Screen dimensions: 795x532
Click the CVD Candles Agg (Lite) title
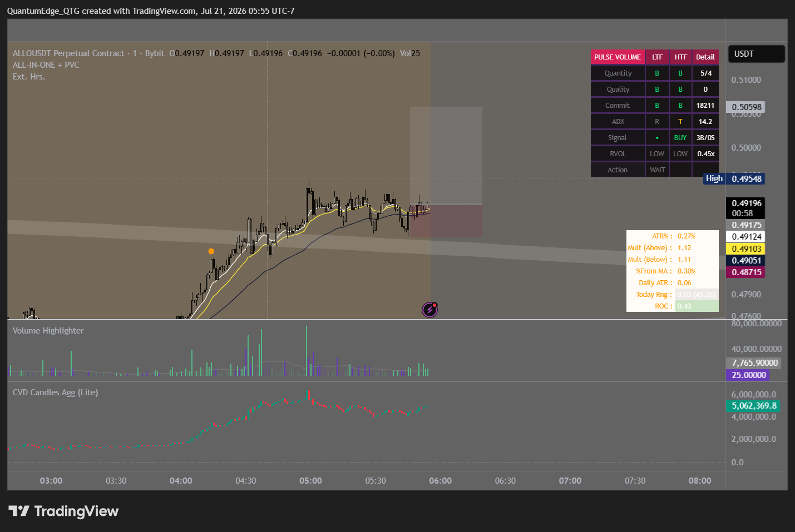click(56, 392)
